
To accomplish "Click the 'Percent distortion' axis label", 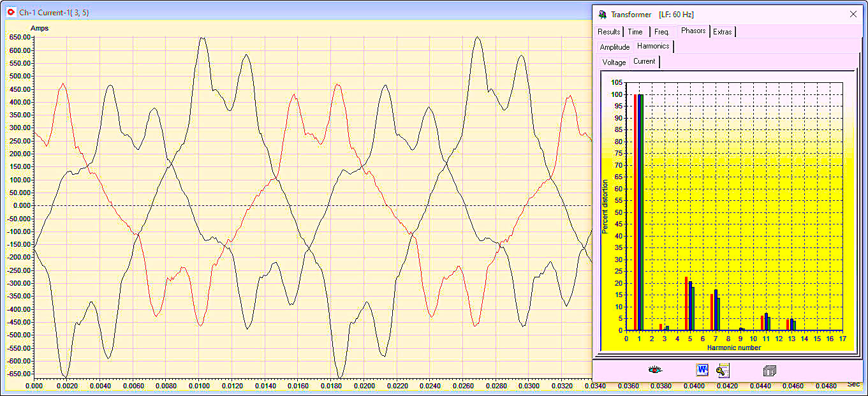I will coord(605,207).
